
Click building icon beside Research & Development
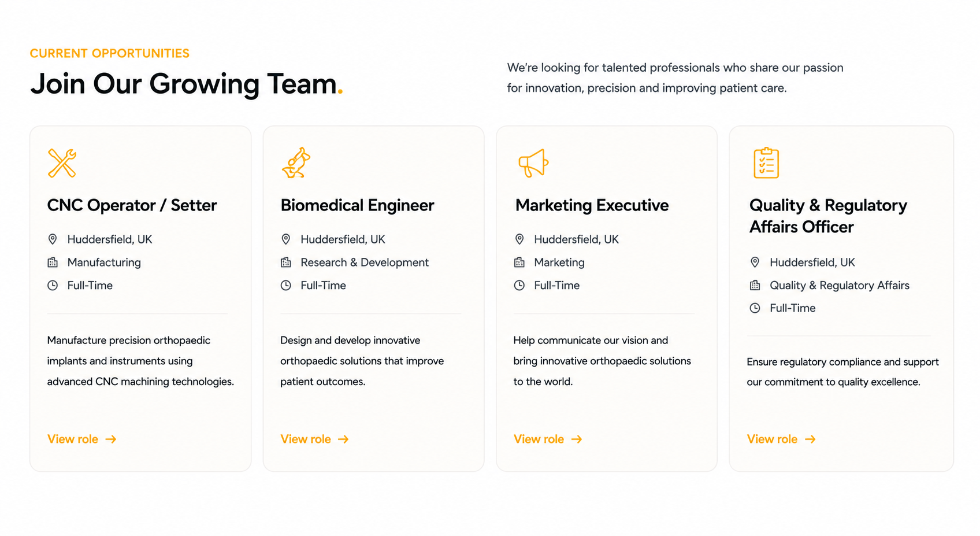pyautogui.click(x=286, y=263)
